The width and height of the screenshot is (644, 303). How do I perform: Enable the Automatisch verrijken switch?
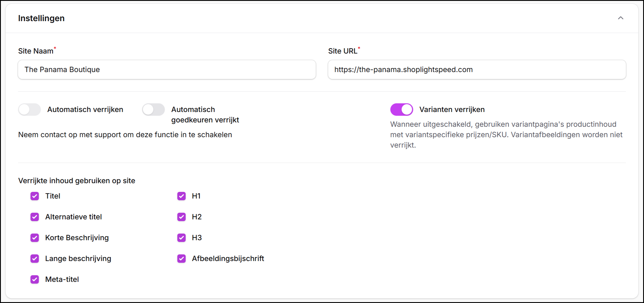click(29, 110)
